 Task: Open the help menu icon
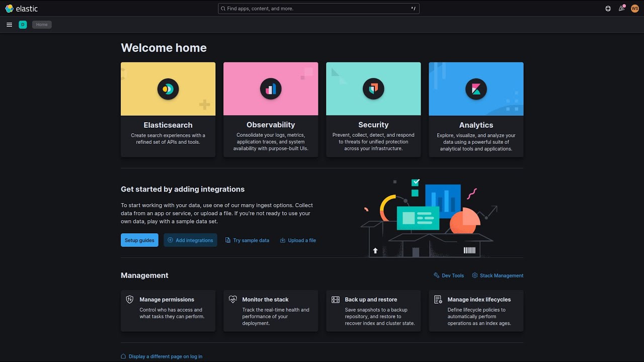tap(608, 9)
